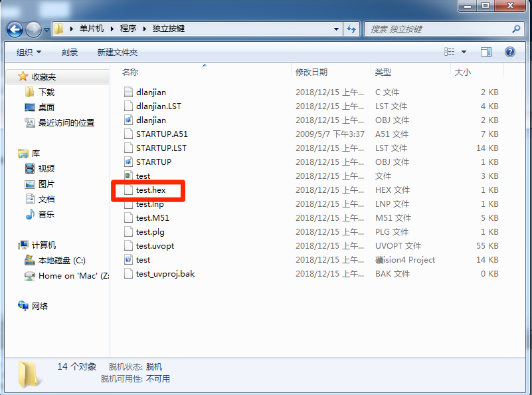532x395 pixels.
Task: Click the forward navigation arrow
Action: click(x=33, y=29)
